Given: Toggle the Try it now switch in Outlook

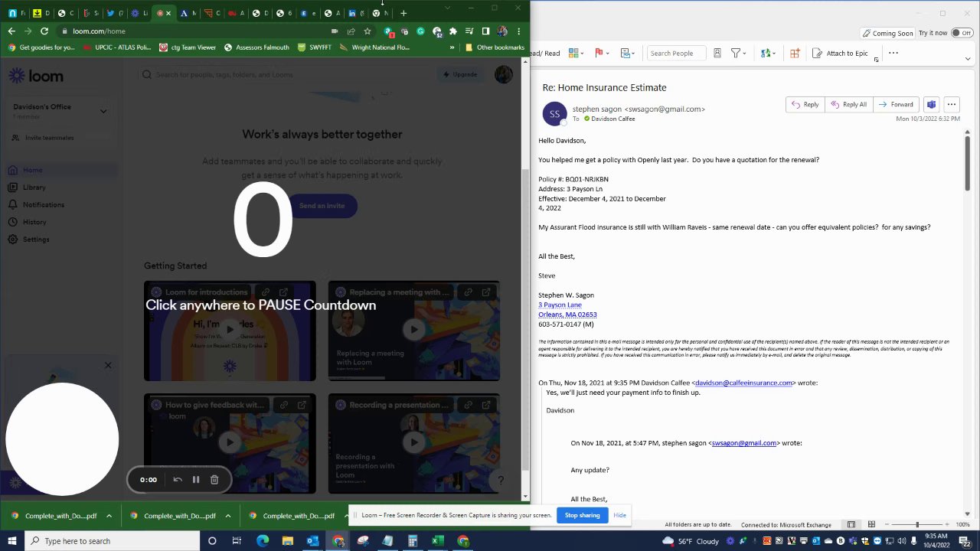Looking at the screenshot, I should tap(962, 33).
